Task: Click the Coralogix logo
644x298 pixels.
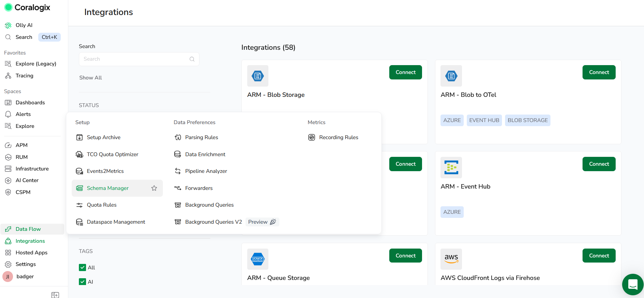Action: [x=27, y=8]
